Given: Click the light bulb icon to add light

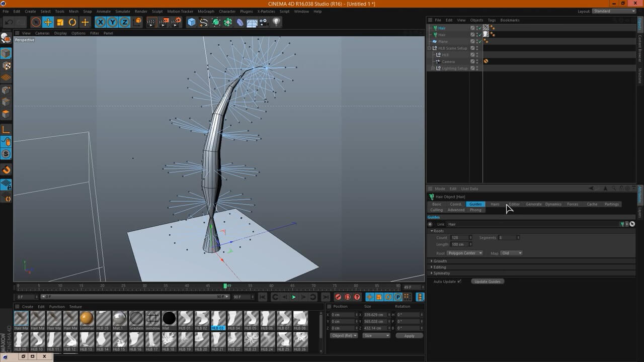Looking at the screenshot, I should point(276,22).
